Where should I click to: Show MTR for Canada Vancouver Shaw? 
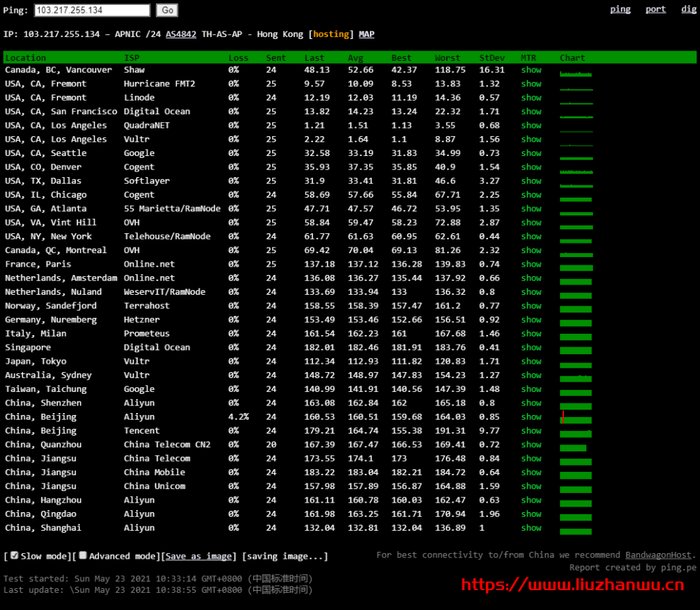pyautogui.click(x=530, y=70)
